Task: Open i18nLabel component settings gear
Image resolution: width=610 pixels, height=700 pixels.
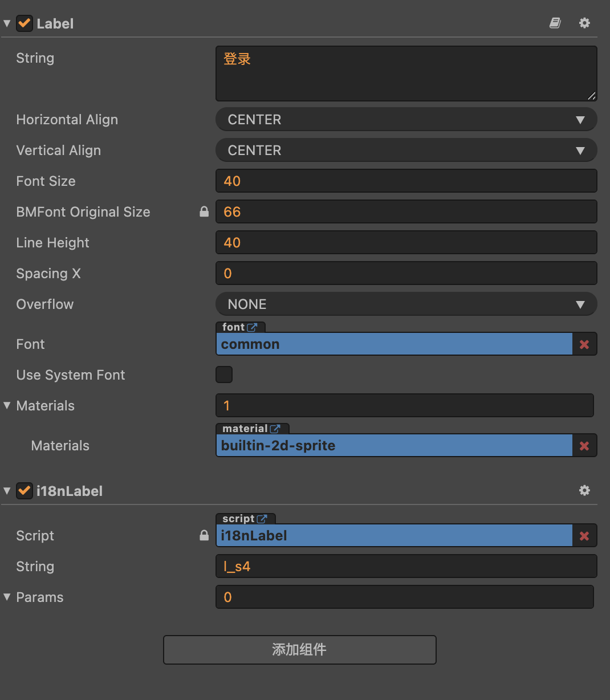Action: [584, 490]
